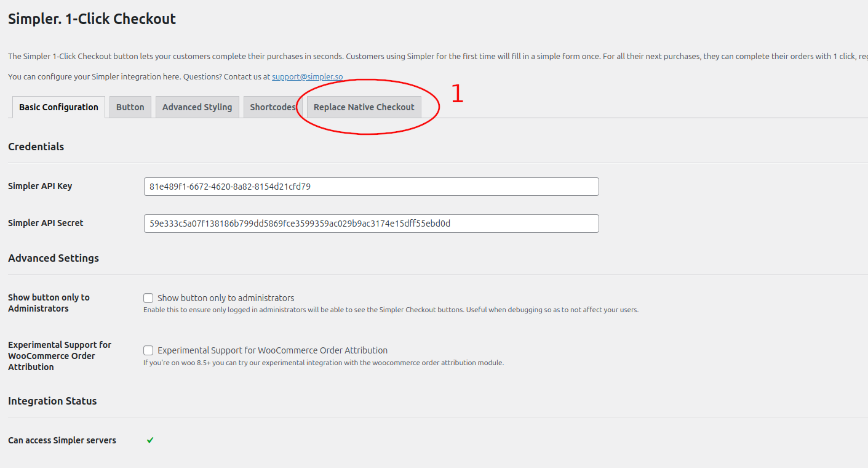Click the Credentials section heading

pyautogui.click(x=36, y=147)
